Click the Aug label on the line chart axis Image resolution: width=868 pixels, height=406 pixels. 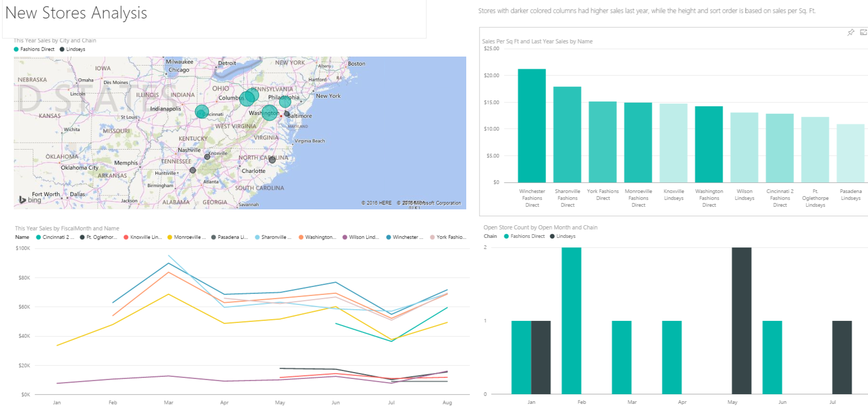pyautogui.click(x=447, y=403)
